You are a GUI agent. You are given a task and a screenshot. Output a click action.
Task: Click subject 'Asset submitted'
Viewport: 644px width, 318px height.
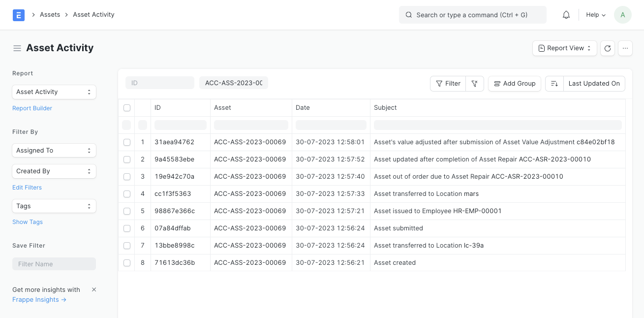point(399,228)
